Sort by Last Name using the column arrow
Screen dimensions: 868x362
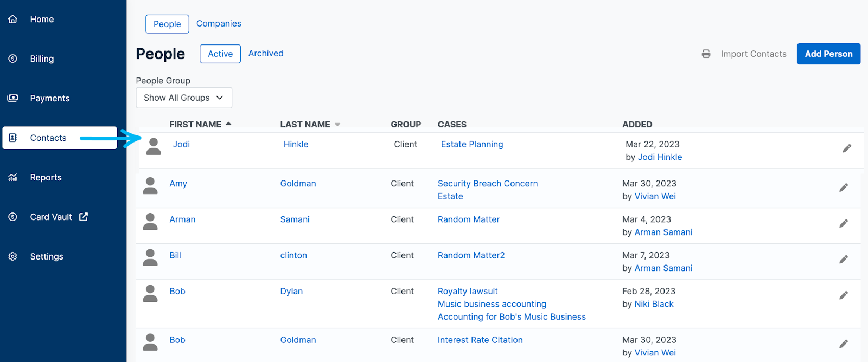pos(337,125)
